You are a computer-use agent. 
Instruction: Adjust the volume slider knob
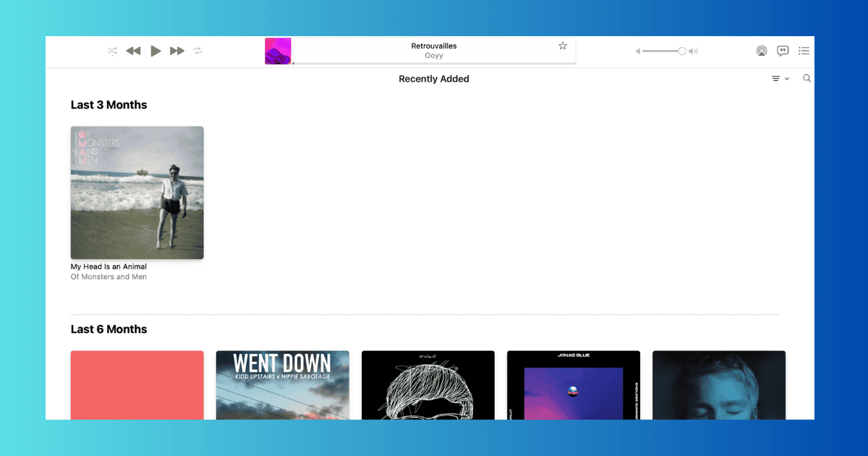681,51
